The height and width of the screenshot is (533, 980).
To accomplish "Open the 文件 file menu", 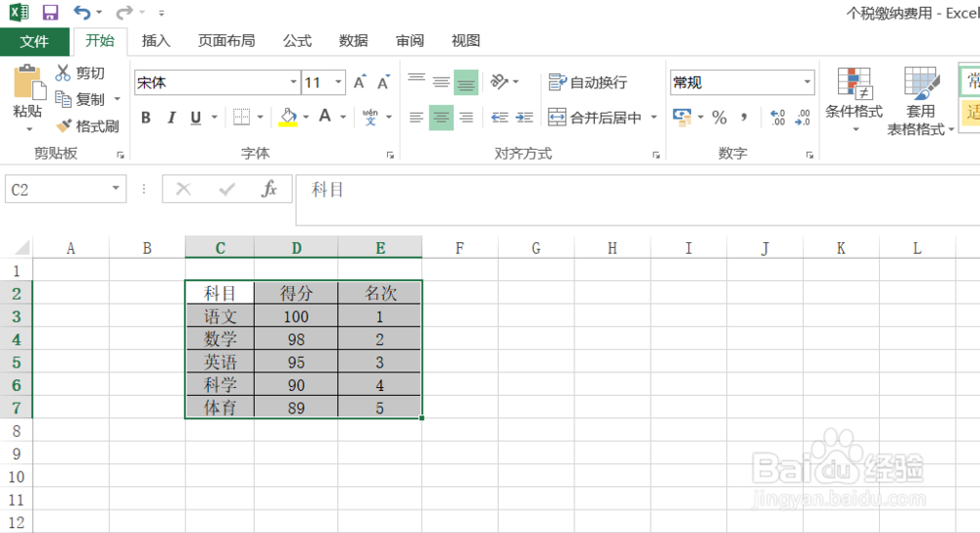I will [34, 41].
